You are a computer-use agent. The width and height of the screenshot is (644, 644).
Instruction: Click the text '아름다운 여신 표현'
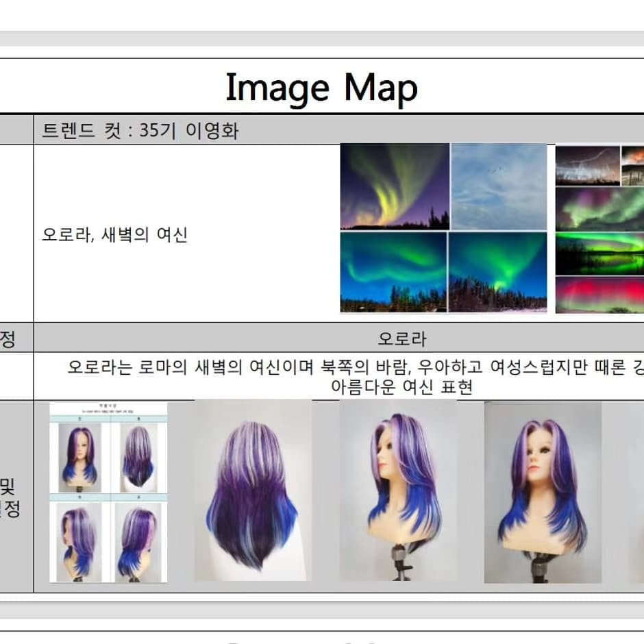pos(402,386)
